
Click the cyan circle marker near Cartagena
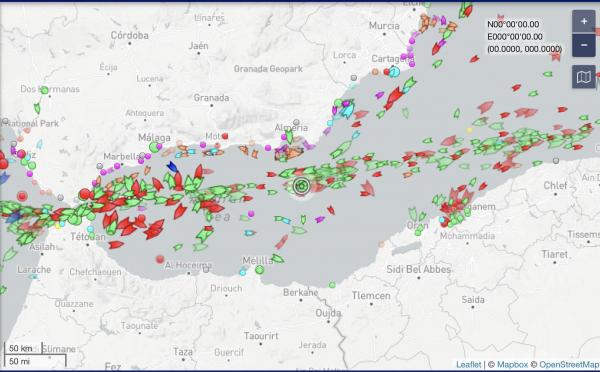point(395,72)
